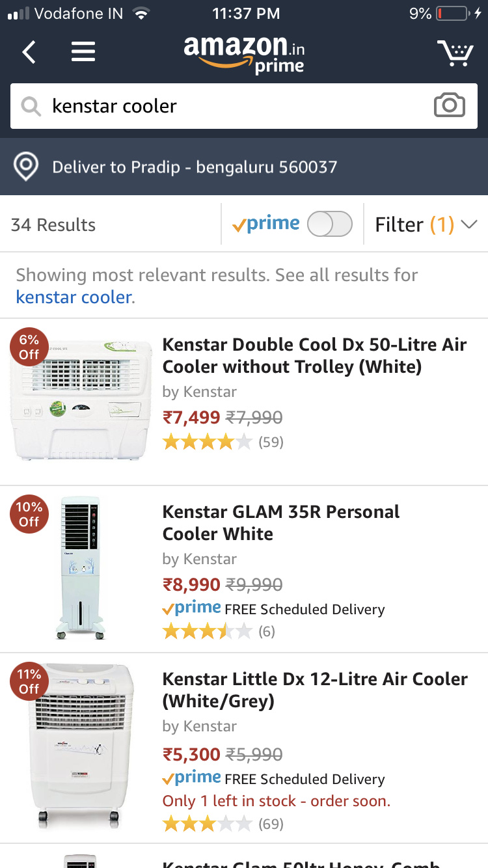Change the Deliver to Pradip address

pyautogui.click(x=195, y=167)
